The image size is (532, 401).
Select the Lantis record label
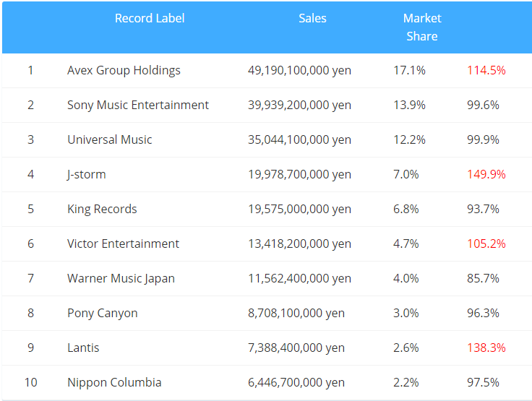(x=83, y=348)
